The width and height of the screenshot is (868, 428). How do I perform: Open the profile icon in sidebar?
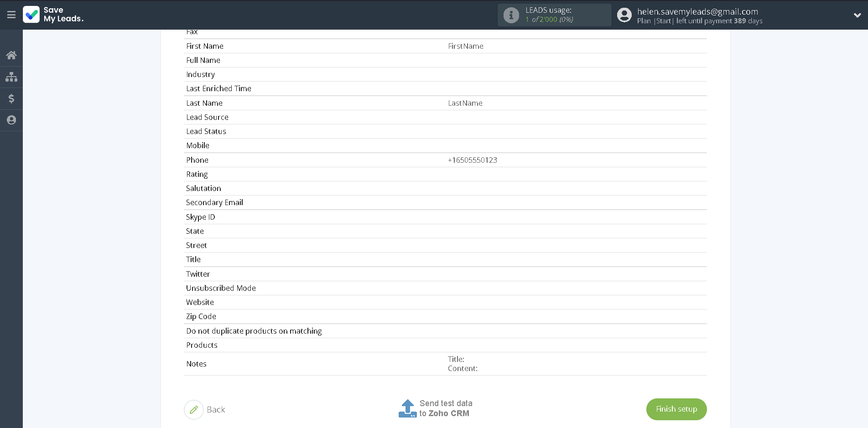[11, 120]
